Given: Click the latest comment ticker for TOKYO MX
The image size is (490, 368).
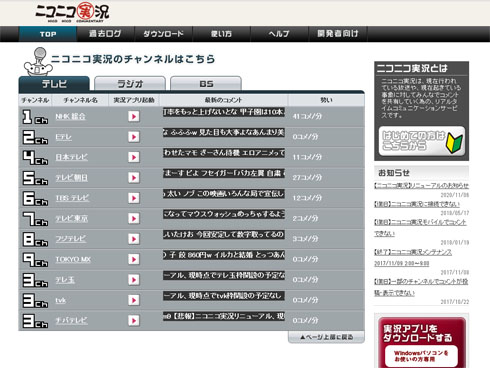Looking at the screenshot, I should pos(224,255).
